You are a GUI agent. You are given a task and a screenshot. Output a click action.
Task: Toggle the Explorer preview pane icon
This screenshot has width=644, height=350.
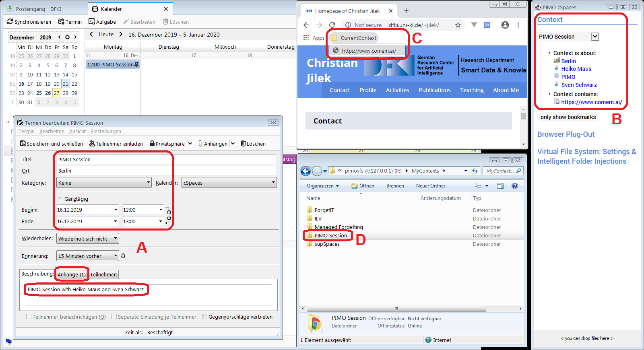(500, 186)
